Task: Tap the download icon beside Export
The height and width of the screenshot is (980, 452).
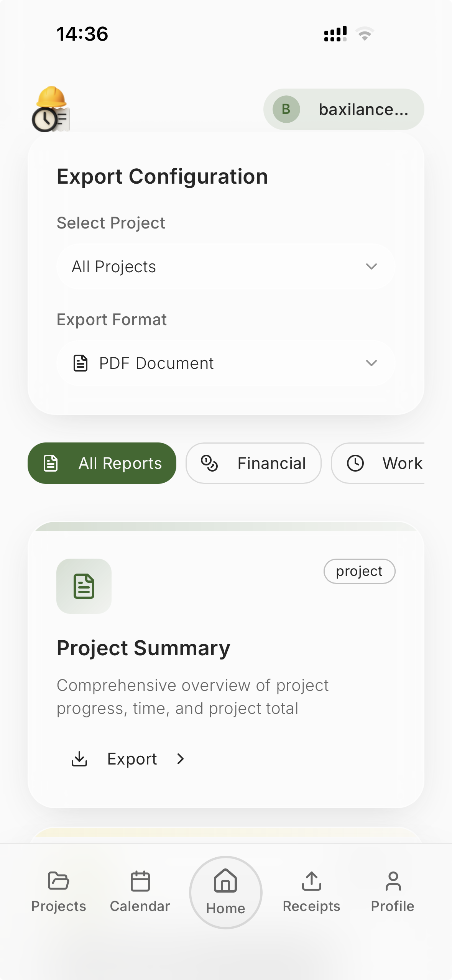Action: [79, 759]
